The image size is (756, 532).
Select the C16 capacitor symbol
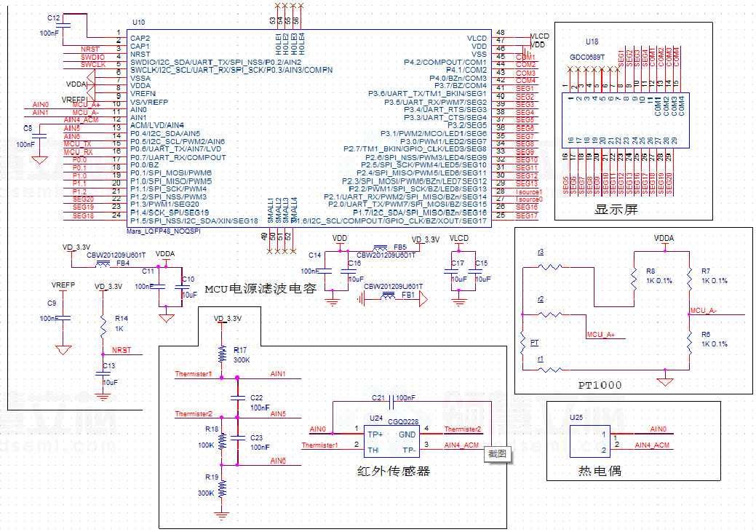point(348,271)
